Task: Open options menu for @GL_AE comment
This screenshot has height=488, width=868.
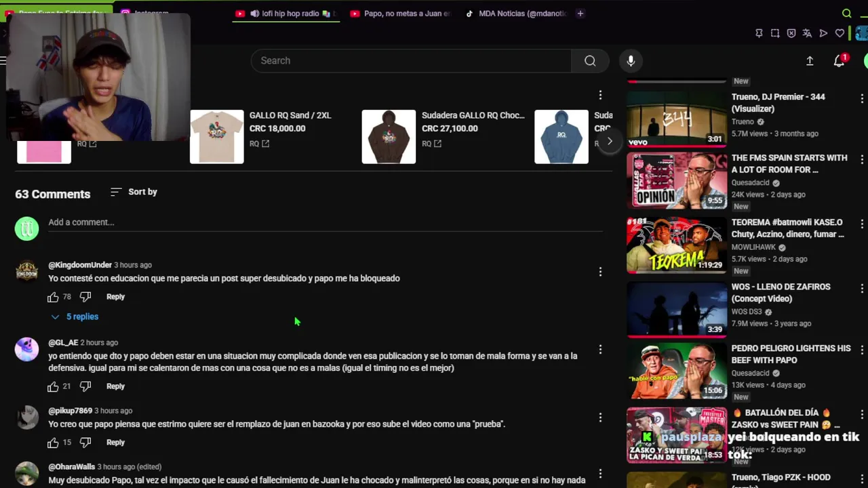Action: point(600,350)
